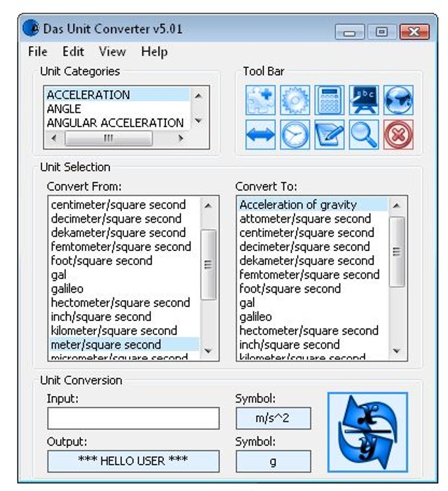448x491 pixels.
Task: Select attometer/square second in Convert To
Action: tap(312, 219)
